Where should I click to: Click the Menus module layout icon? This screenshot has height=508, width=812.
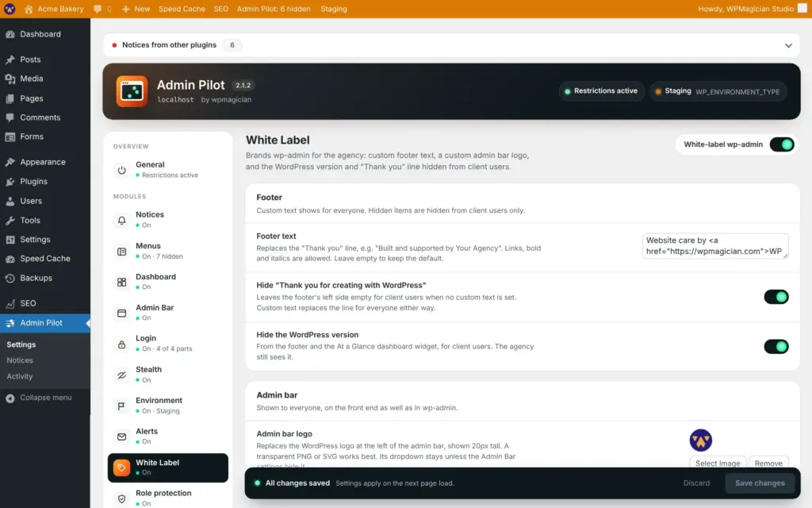[121, 252]
